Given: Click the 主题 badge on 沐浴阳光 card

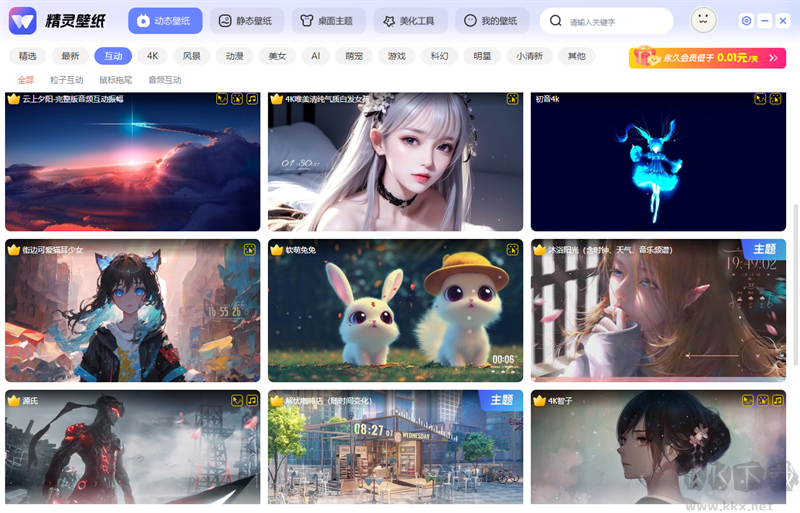Looking at the screenshot, I should point(764,249).
